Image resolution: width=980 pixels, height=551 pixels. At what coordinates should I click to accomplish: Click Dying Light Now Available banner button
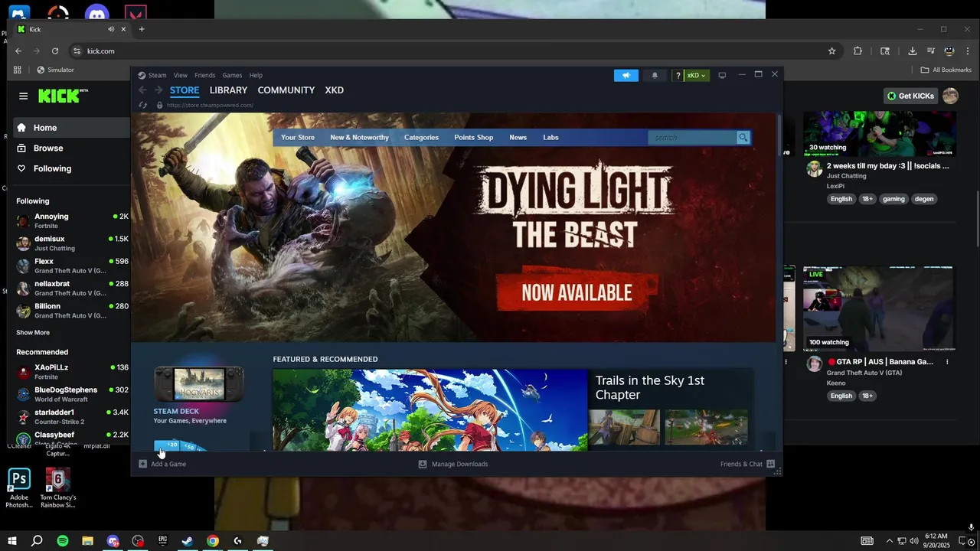coord(577,292)
